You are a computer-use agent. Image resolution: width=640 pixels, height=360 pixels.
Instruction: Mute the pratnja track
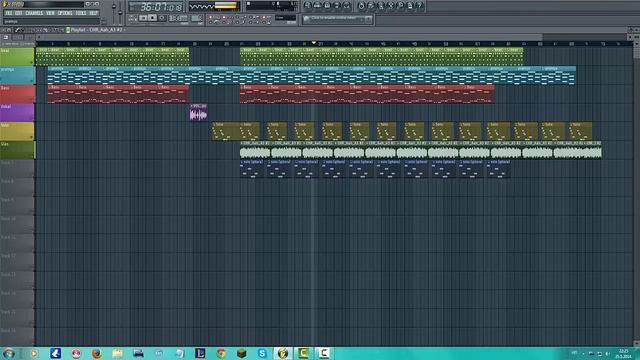[31, 81]
